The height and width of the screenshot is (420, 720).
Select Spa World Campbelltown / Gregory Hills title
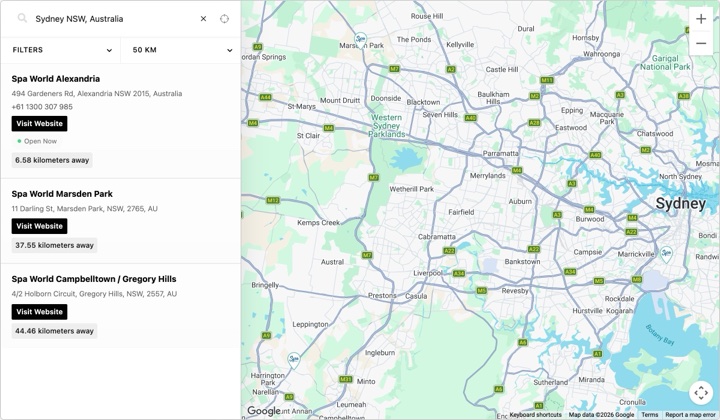[x=94, y=279]
